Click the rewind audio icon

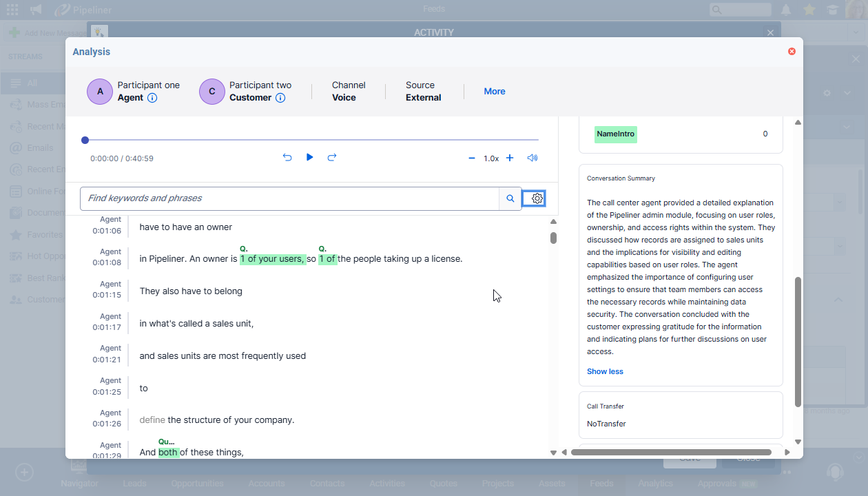[287, 158]
